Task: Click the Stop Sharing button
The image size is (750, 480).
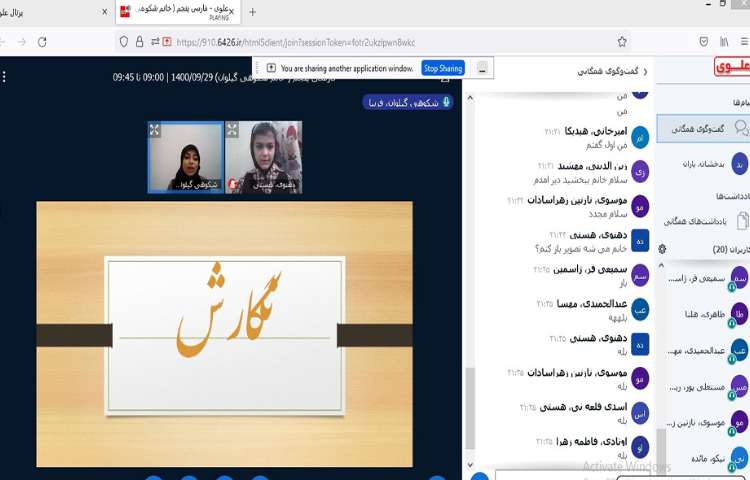Action: click(443, 68)
